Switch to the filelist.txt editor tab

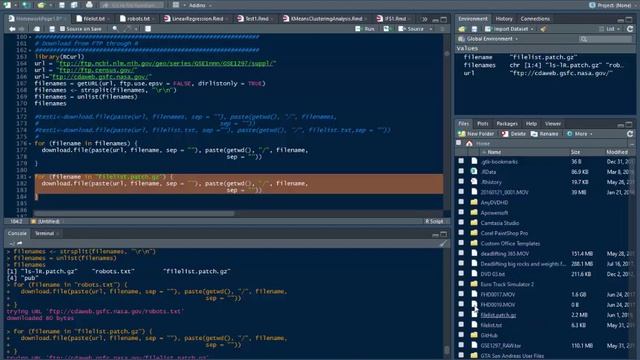[93, 19]
